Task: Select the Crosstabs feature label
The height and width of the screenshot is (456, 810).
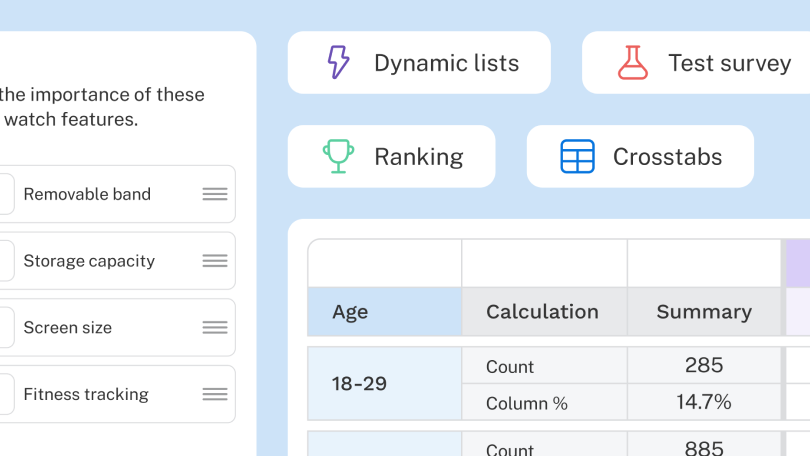Action: click(667, 157)
